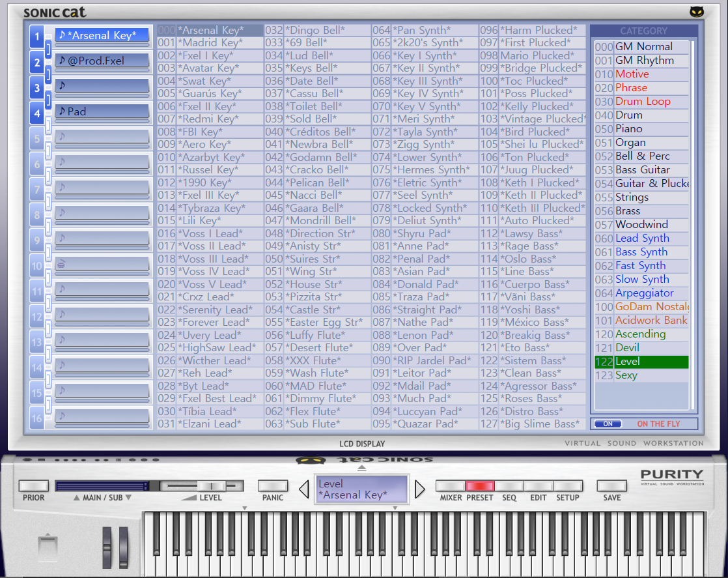Select the Sexy category row
Image resolution: width=728 pixels, height=578 pixels.
coord(641,375)
